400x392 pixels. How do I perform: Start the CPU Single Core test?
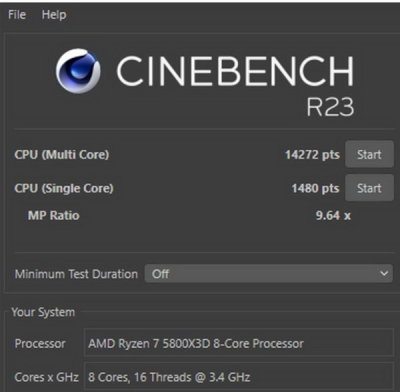coord(369,188)
